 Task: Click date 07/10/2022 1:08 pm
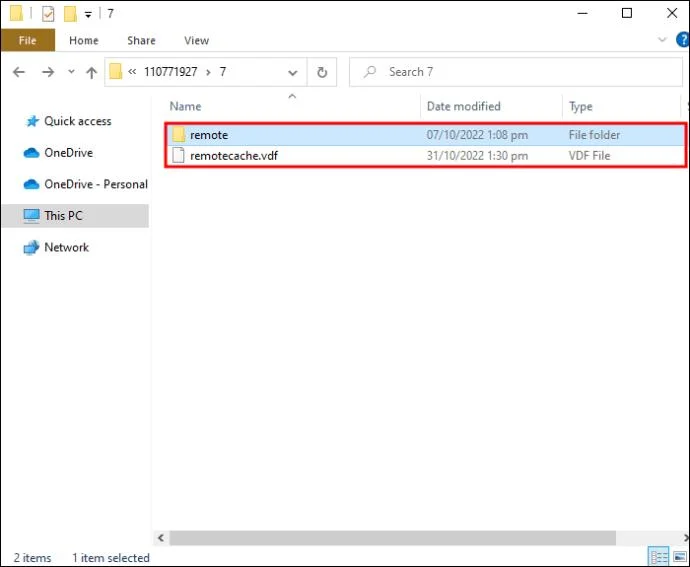pos(477,135)
